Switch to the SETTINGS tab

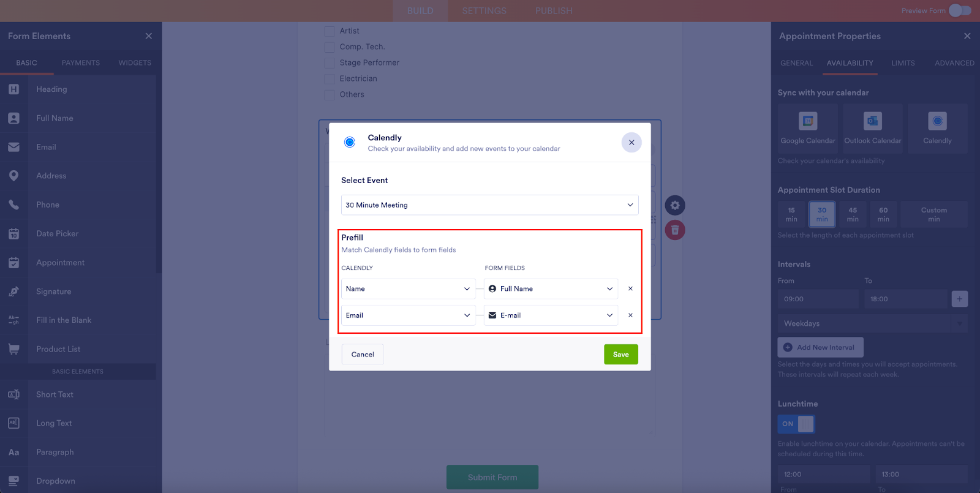pyautogui.click(x=484, y=11)
